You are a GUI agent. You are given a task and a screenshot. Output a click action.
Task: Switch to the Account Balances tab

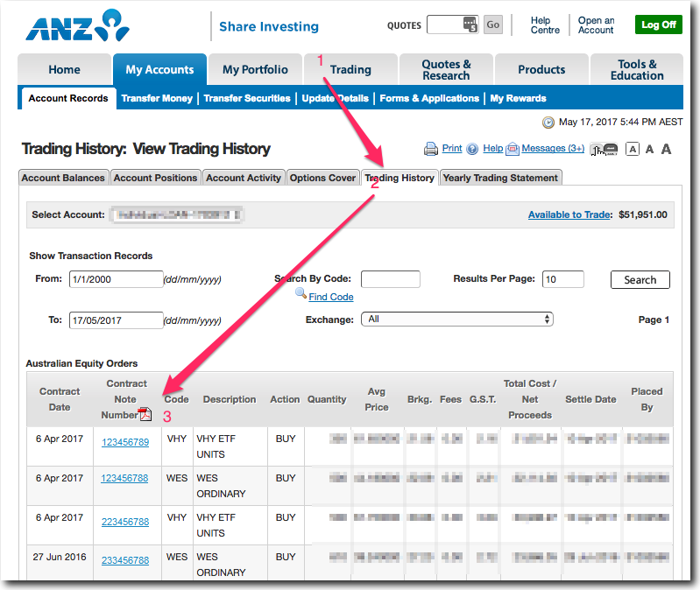[x=63, y=178]
